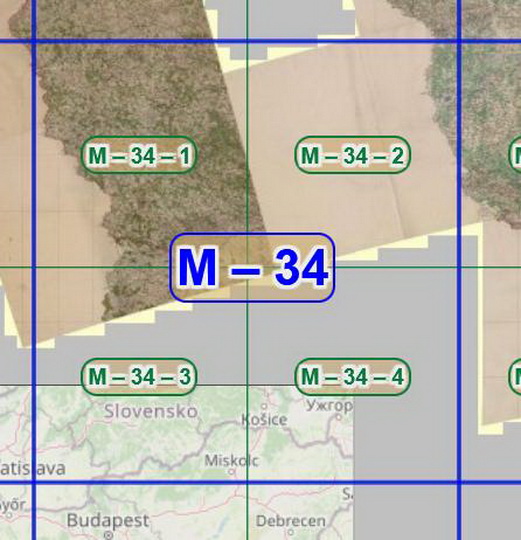
Task: Select the M – 34 – 1 quadrant label
Action: pyautogui.click(x=139, y=155)
